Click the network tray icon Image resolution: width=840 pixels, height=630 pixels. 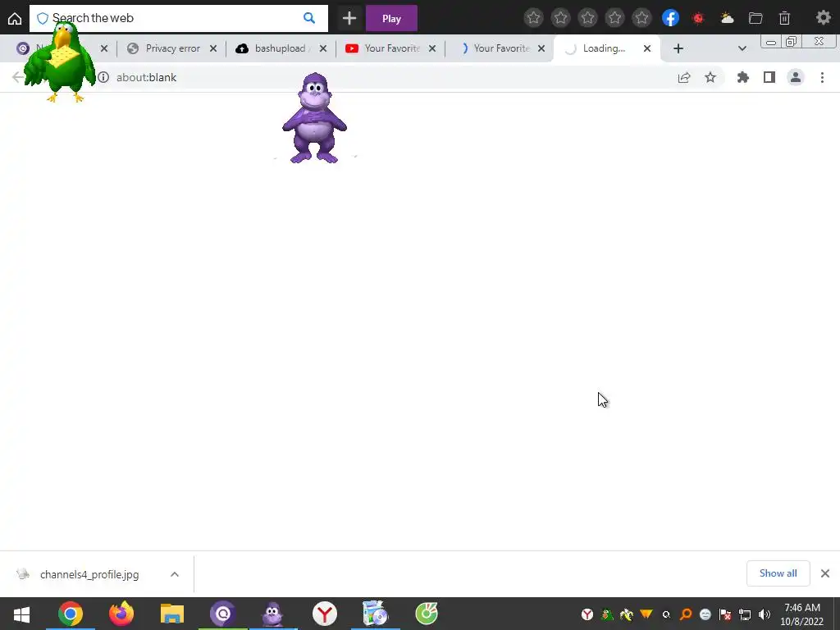pos(745,614)
